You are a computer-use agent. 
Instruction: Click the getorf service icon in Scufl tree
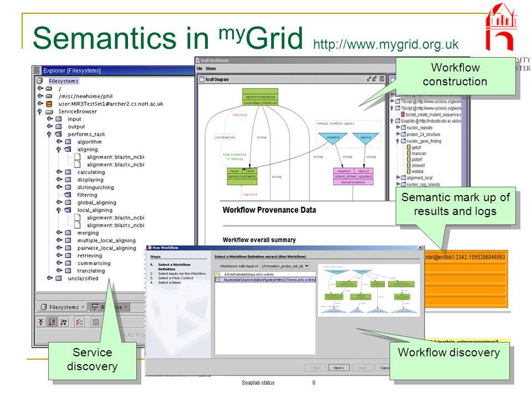409,147
